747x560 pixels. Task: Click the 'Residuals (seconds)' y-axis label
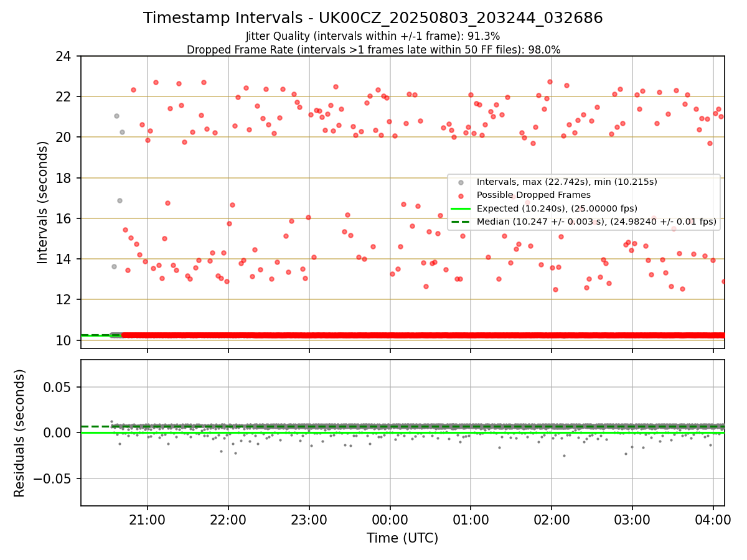(x=19, y=433)
